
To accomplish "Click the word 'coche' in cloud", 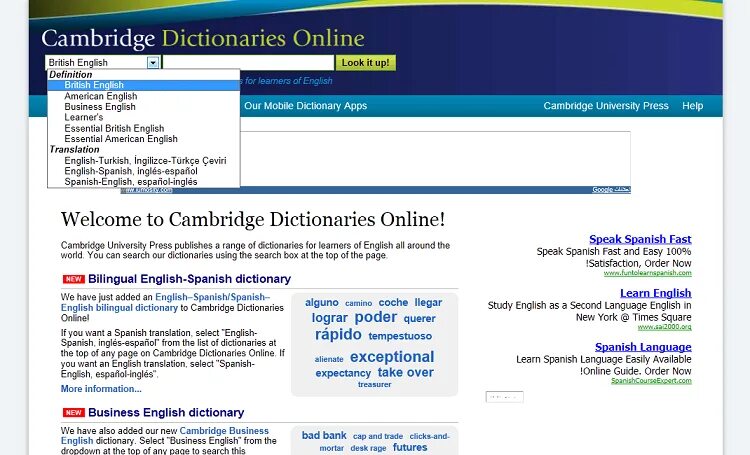I will tap(393, 302).
